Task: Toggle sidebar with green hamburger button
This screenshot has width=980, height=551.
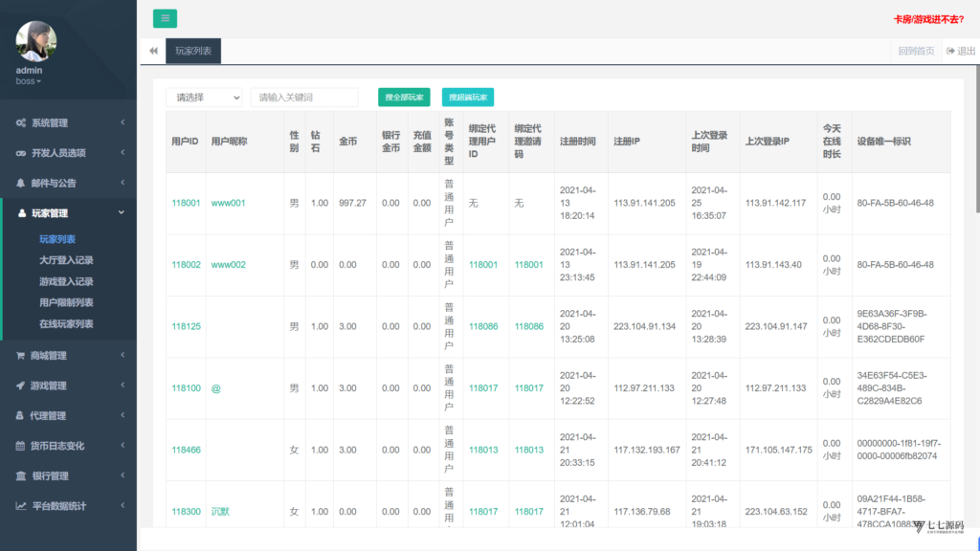Action: 165,18
